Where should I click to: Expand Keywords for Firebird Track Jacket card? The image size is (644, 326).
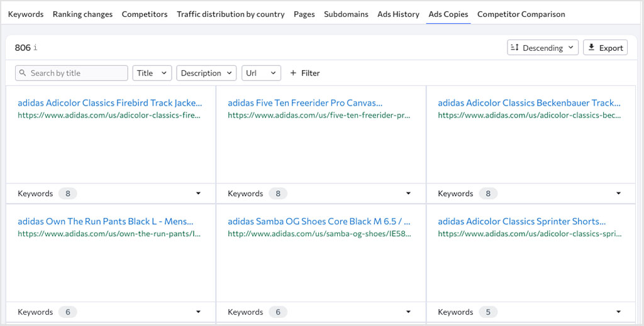[x=198, y=193]
